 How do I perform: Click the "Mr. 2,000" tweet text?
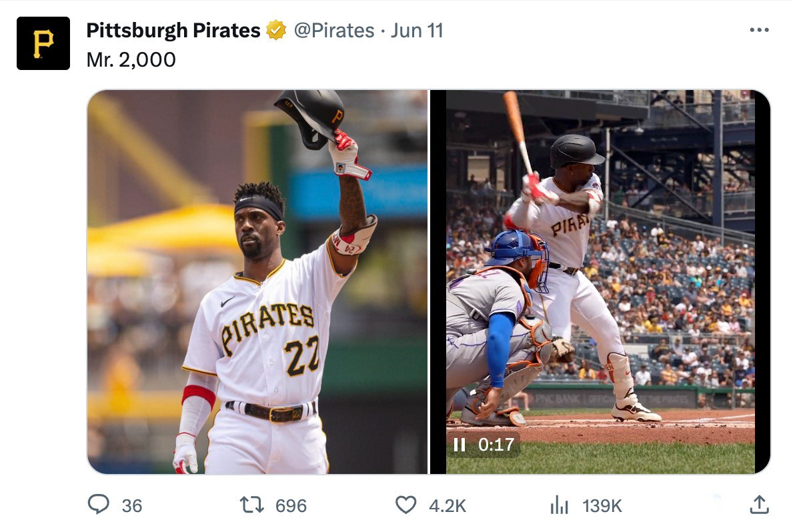131,60
